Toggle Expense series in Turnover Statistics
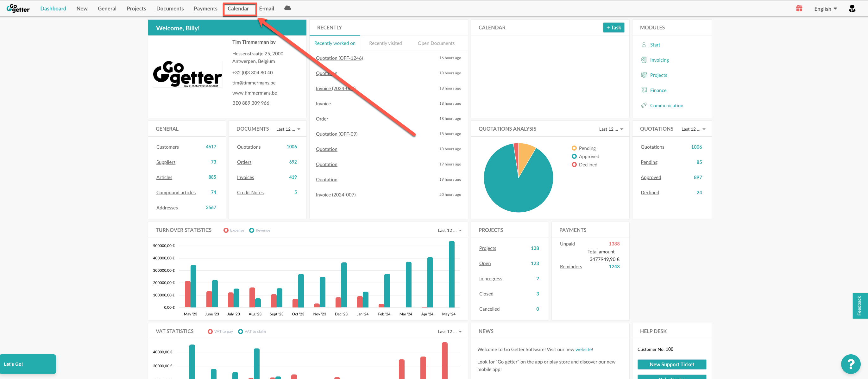Image resolution: width=868 pixels, height=379 pixels. (x=234, y=230)
